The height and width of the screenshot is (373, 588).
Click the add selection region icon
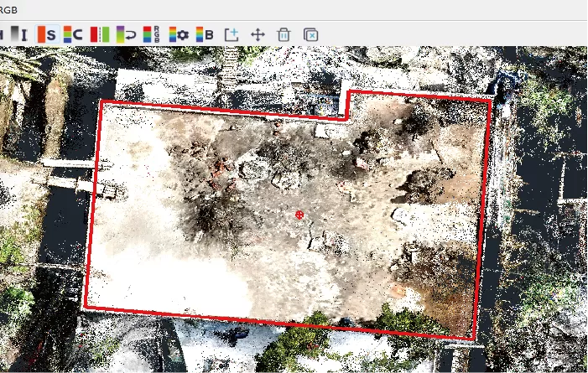pyautogui.click(x=232, y=35)
